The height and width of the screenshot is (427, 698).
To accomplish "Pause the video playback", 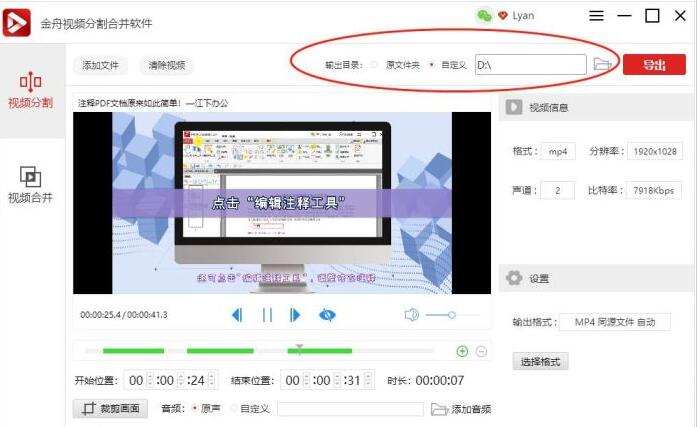I will [x=267, y=315].
